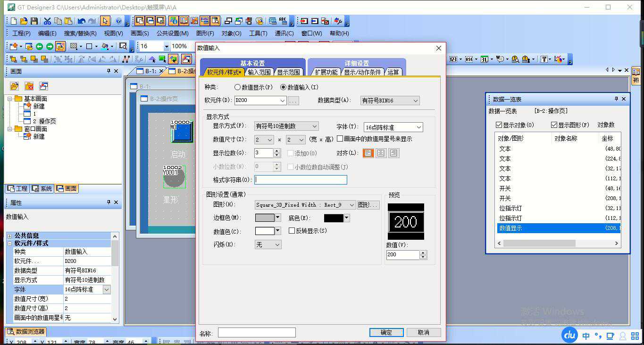Switch to the 输入范围 tab
This screenshot has width=644, height=345.
coord(259,72)
